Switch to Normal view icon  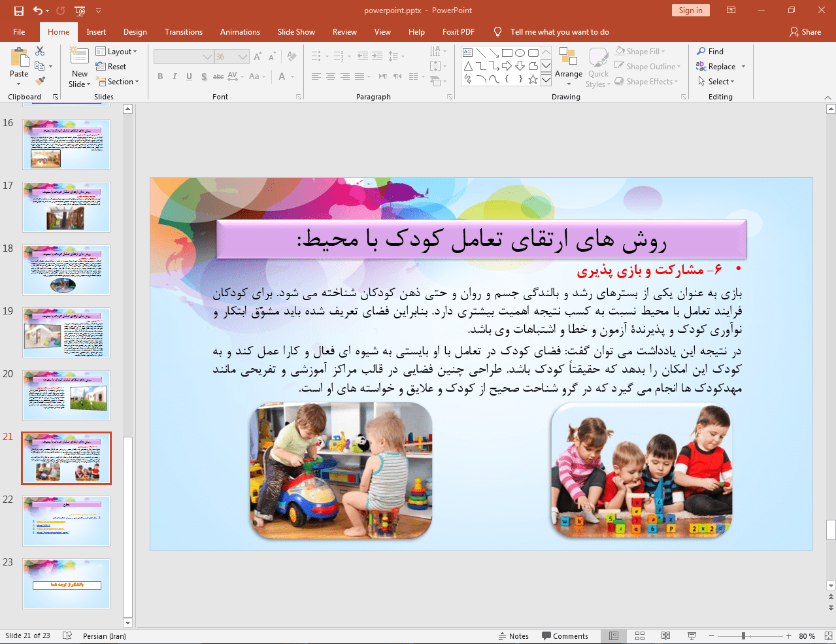[x=614, y=636]
